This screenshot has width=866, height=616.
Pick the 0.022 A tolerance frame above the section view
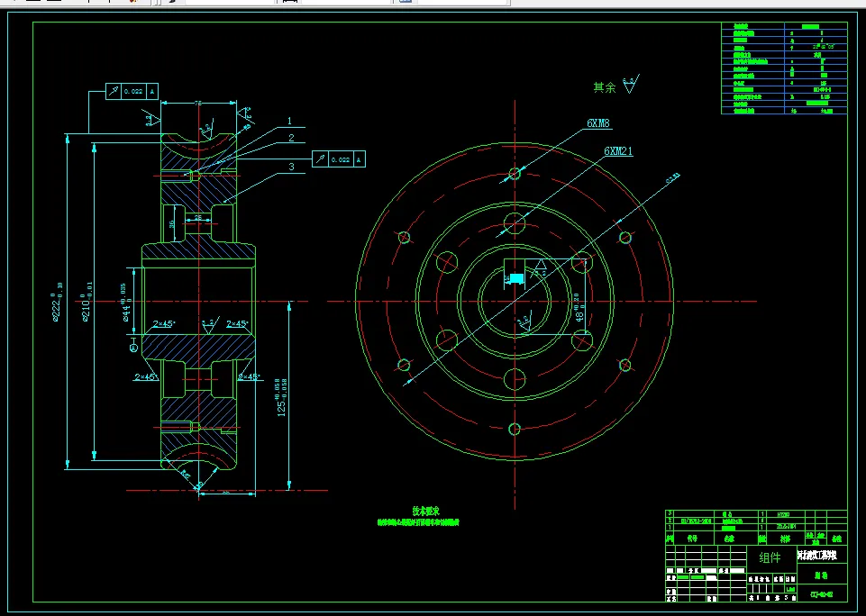click(132, 92)
